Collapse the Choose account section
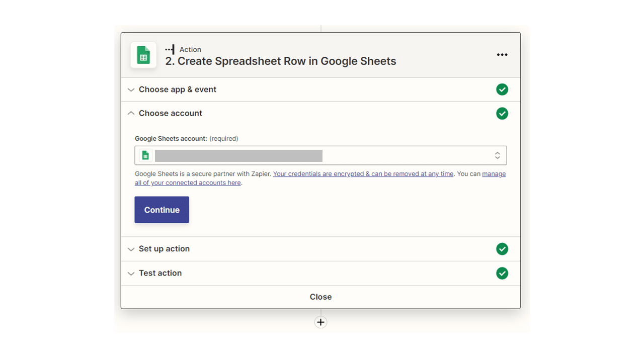 point(320,114)
